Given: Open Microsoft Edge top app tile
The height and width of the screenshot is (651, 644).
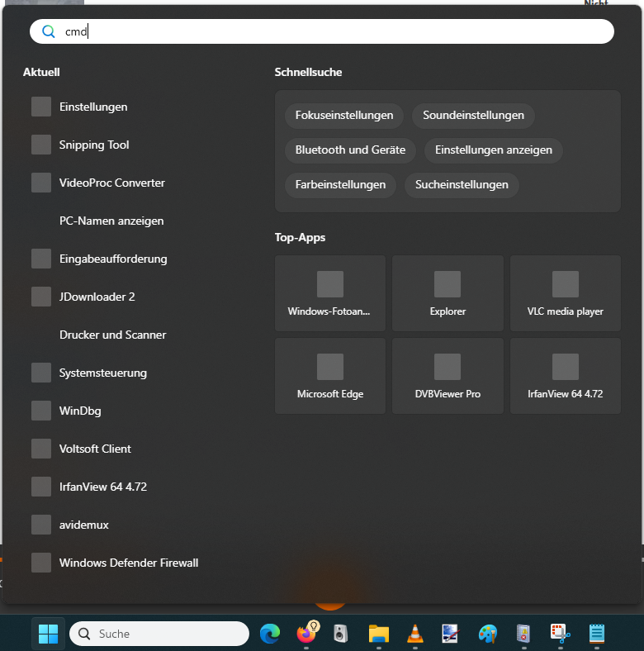Looking at the screenshot, I should 330,376.
